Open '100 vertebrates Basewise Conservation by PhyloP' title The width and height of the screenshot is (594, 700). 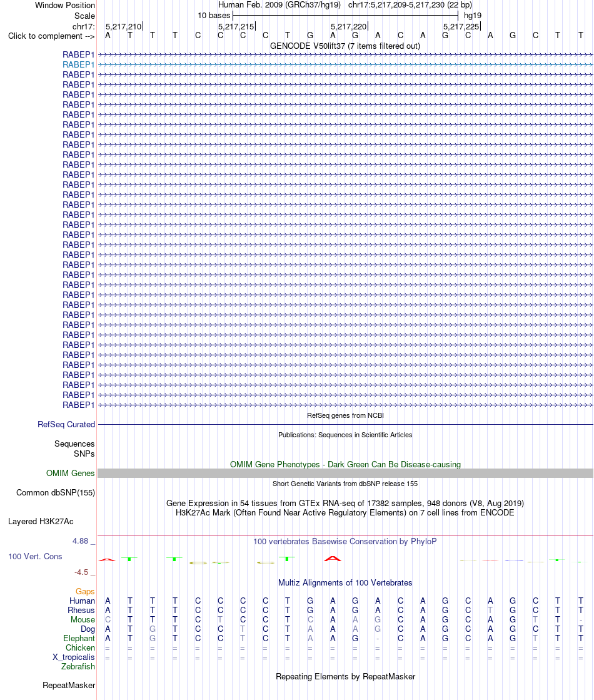pyautogui.click(x=345, y=542)
